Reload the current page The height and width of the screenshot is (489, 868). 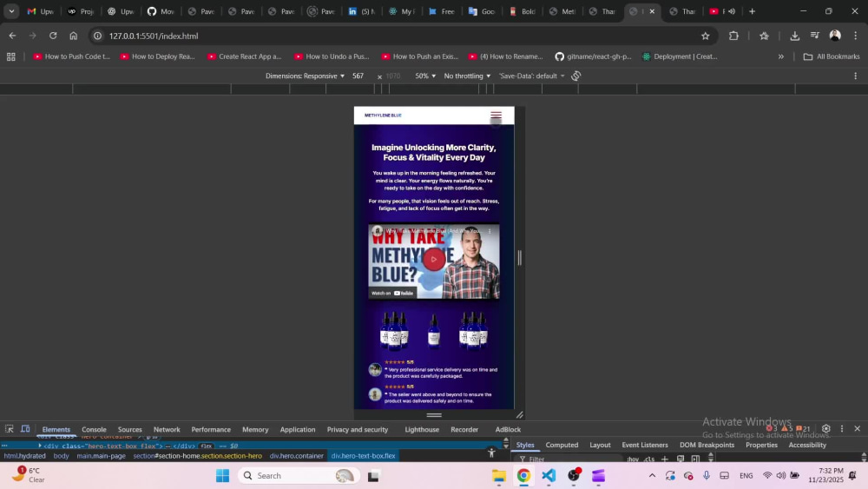[x=53, y=36]
